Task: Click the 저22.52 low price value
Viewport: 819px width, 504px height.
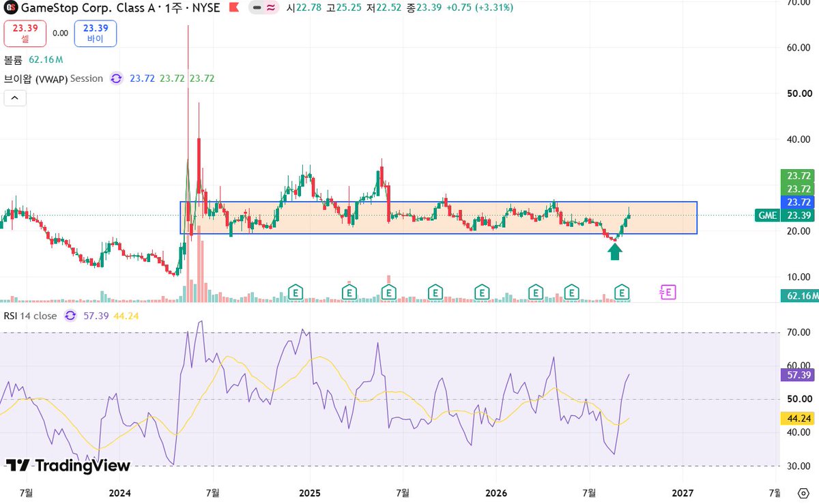Action: point(382,8)
